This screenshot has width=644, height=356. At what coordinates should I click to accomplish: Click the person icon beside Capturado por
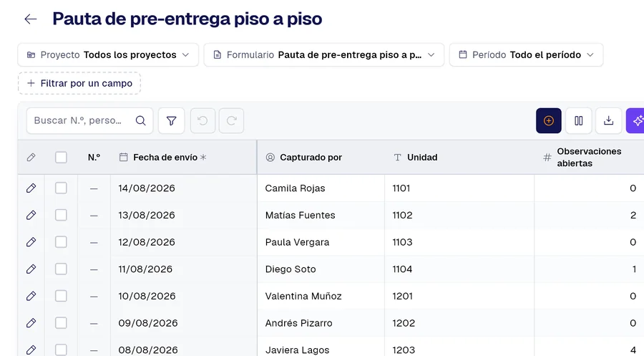pyautogui.click(x=270, y=157)
